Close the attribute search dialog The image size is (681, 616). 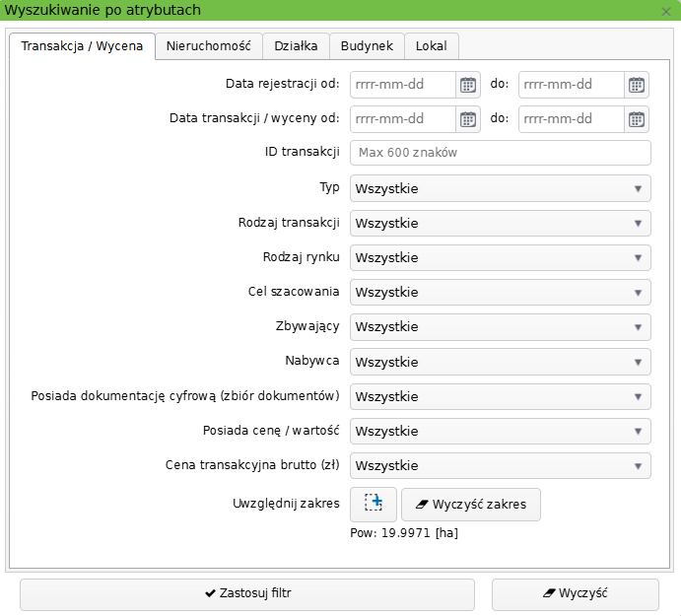(666, 11)
